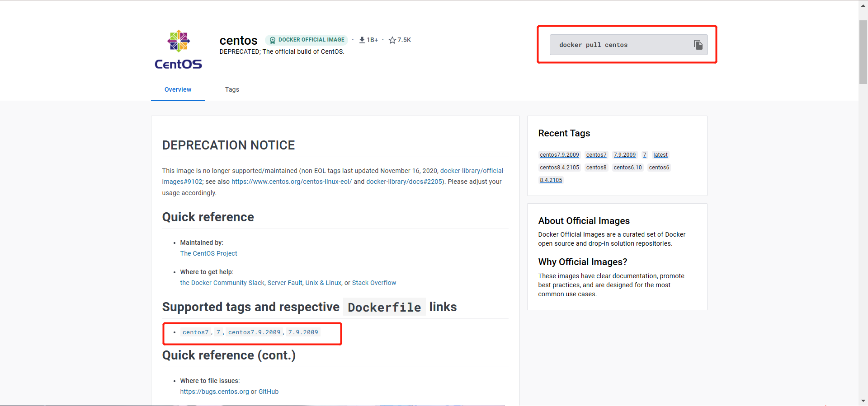This screenshot has width=868, height=406.
Task: Click the centos8.4.2105 tag link
Action: pyautogui.click(x=559, y=168)
